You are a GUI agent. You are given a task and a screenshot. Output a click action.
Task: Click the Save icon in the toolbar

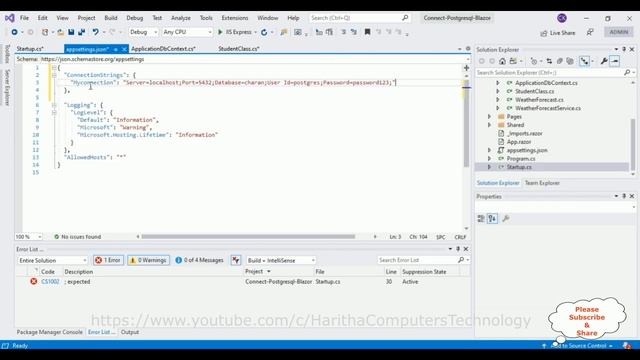pos(71,32)
